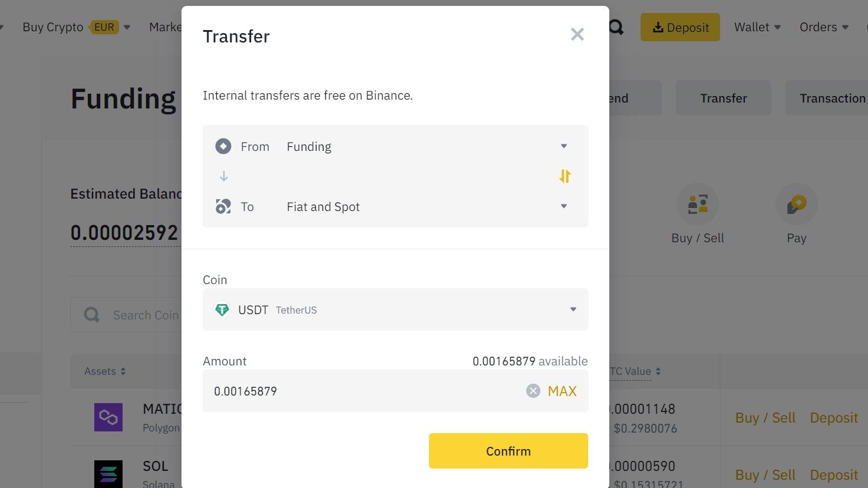Click the yellow Deposit button
This screenshot has height=488, width=868.
click(680, 27)
